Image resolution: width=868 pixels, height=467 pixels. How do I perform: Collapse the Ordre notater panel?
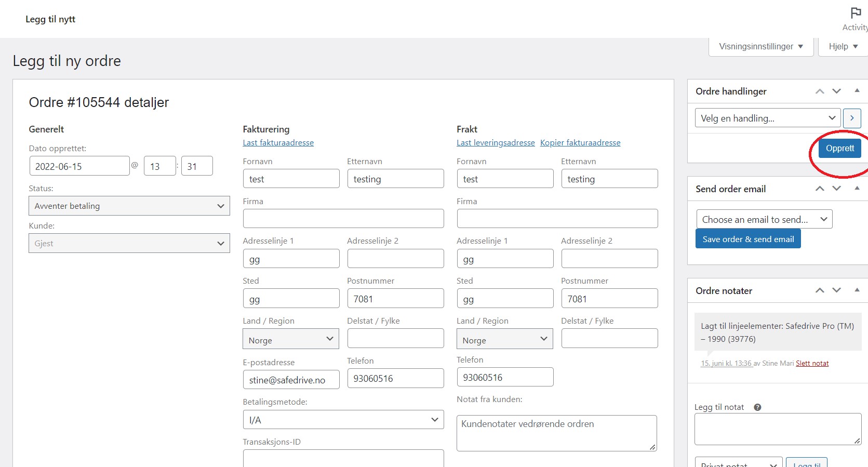[x=857, y=290]
